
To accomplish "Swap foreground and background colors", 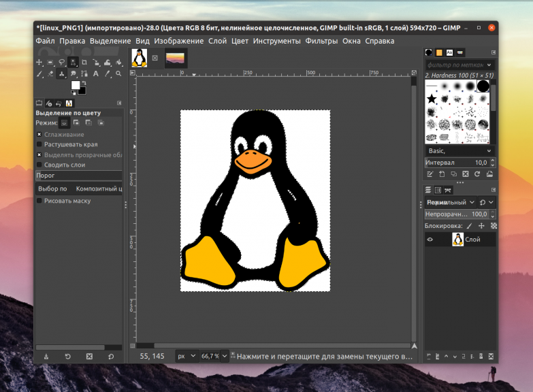I will coord(84,83).
